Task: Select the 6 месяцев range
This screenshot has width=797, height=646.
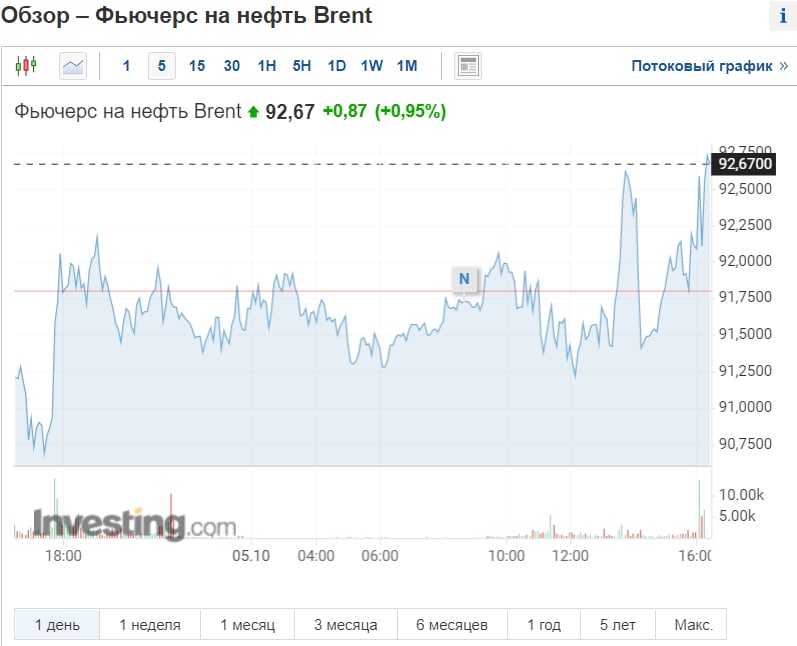Action: click(452, 625)
